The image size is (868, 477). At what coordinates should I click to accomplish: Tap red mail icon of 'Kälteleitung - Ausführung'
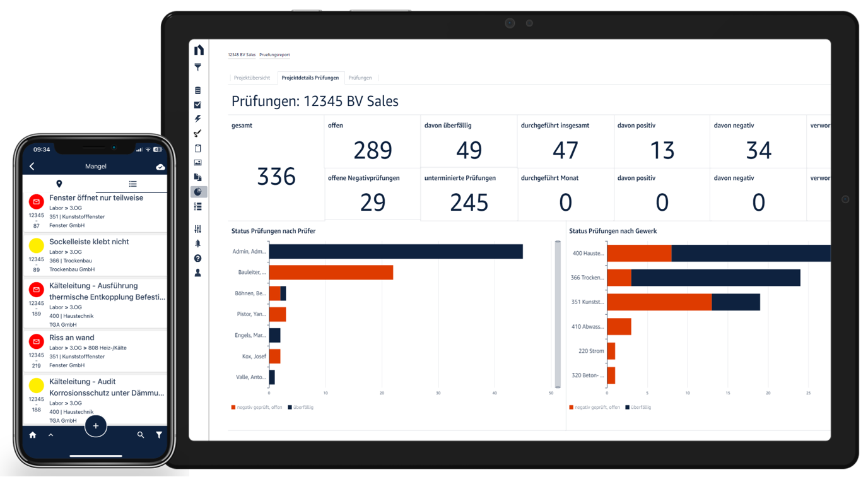(36, 290)
